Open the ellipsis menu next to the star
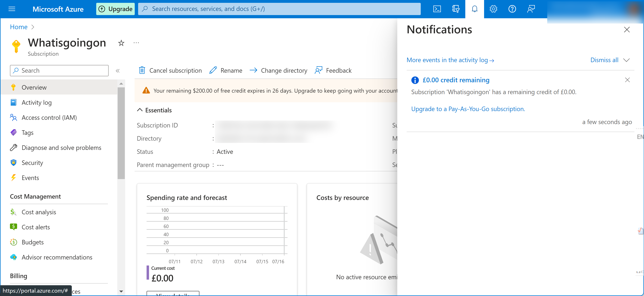This screenshot has width=644, height=296. coord(136,43)
